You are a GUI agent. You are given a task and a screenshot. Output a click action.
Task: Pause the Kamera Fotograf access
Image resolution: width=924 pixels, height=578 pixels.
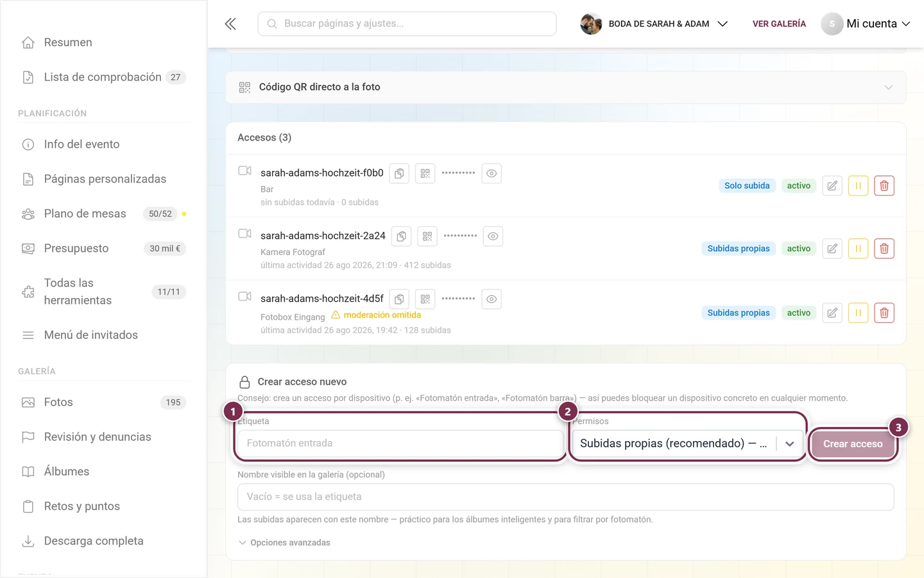[858, 249]
